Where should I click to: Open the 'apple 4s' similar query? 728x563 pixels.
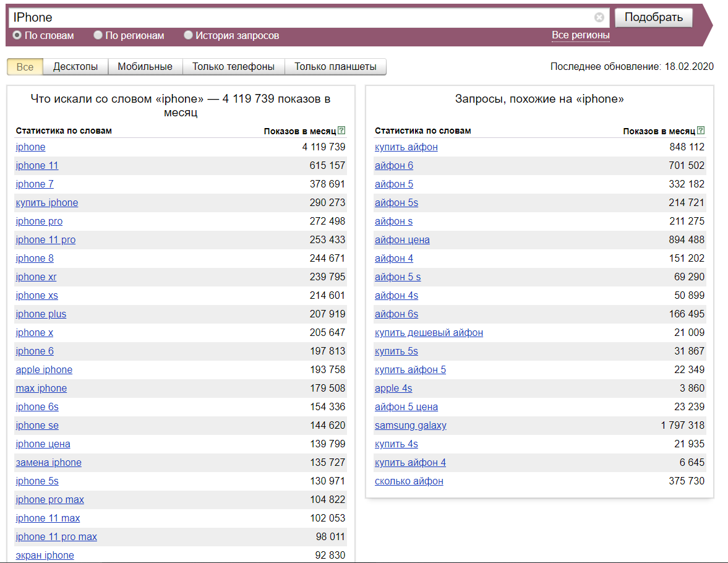393,389
